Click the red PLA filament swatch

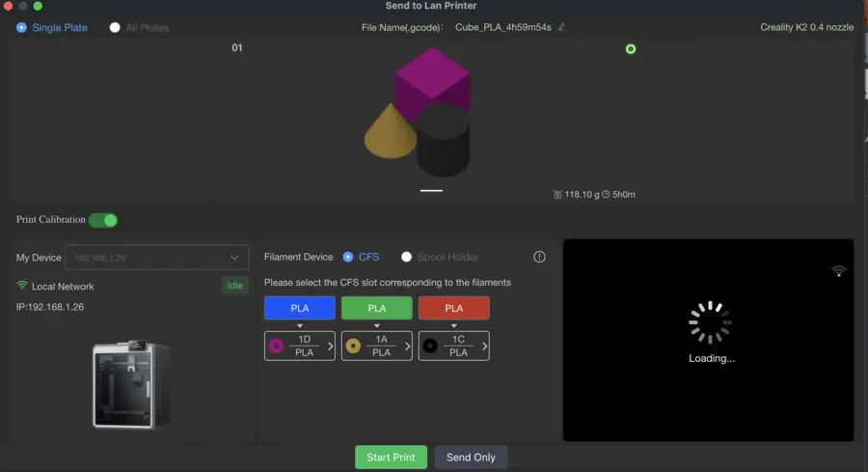454,308
